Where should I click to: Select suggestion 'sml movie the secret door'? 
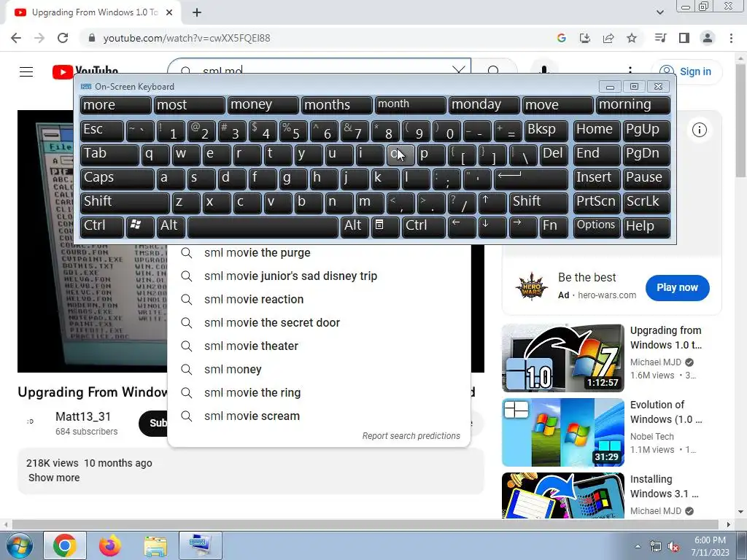pyautogui.click(x=319, y=323)
